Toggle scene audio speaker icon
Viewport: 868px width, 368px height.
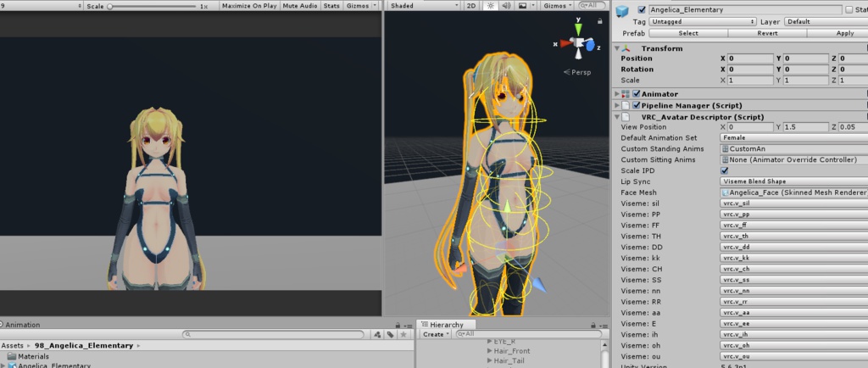506,6
